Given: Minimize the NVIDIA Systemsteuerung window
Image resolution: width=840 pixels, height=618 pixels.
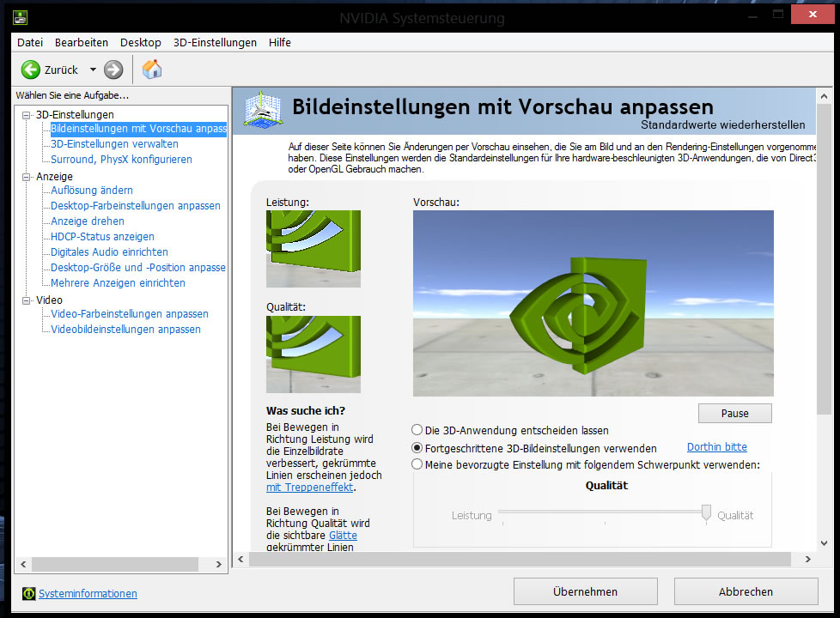Looking at the screenshot, I should [752, 15].
